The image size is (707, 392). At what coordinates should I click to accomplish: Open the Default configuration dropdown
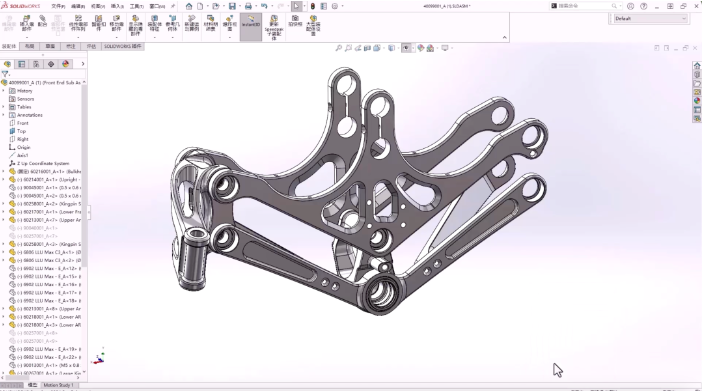coord(651,18)
